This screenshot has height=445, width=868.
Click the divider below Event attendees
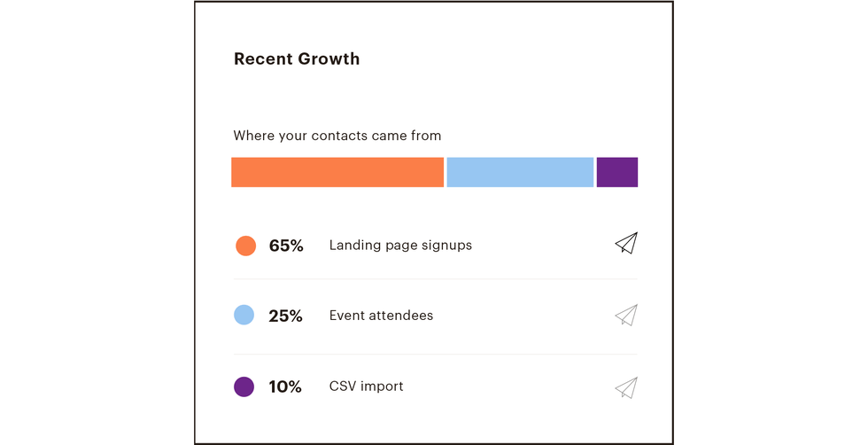pyautogui.click(x=434, y=354)
